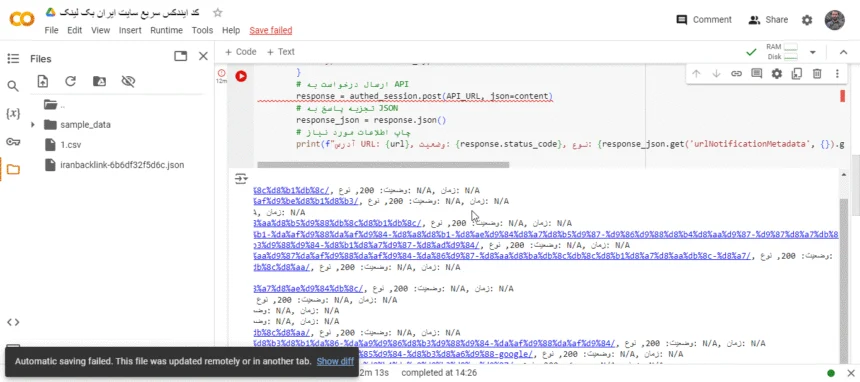Open user account avatar
The width and height of the screenshot is (860, 382).
835,20
